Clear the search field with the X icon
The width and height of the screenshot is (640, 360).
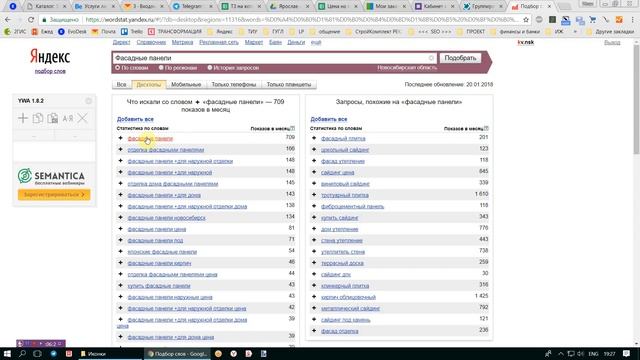click(431, 58)
